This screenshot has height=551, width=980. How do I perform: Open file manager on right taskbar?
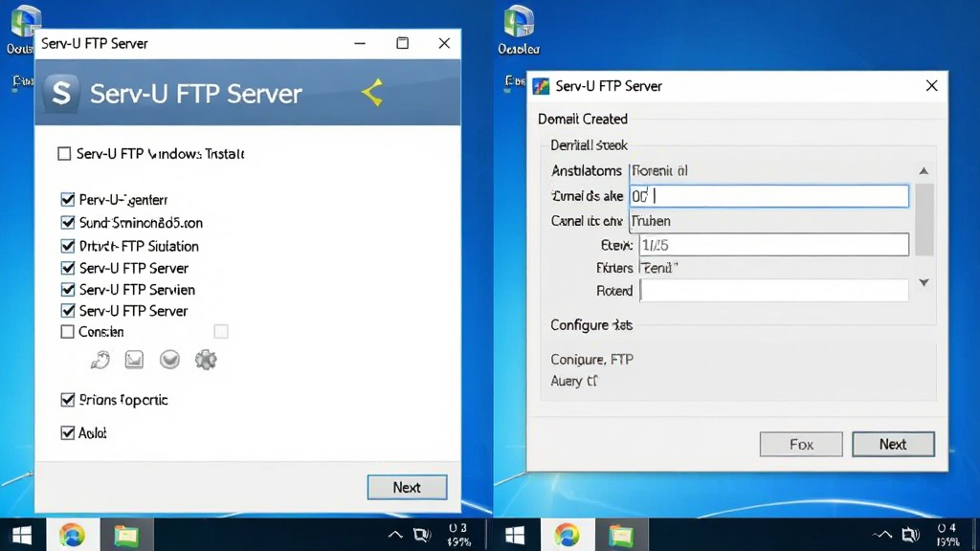pos(620,536)
